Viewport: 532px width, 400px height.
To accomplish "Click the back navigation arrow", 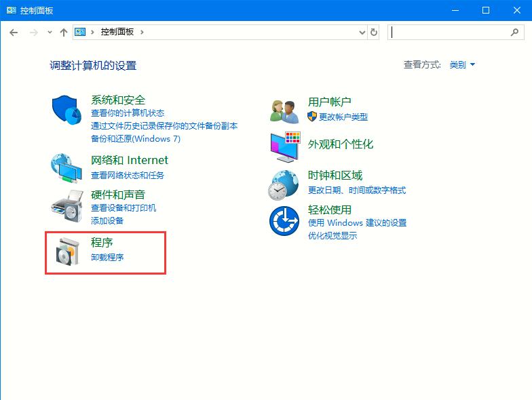I will click(14, 32).
